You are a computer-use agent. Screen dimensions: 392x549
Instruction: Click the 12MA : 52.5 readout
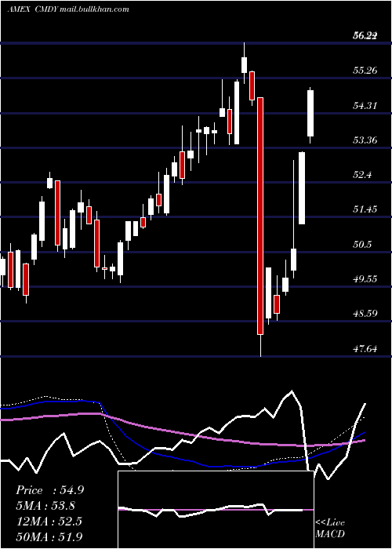(x=49, y=522)
